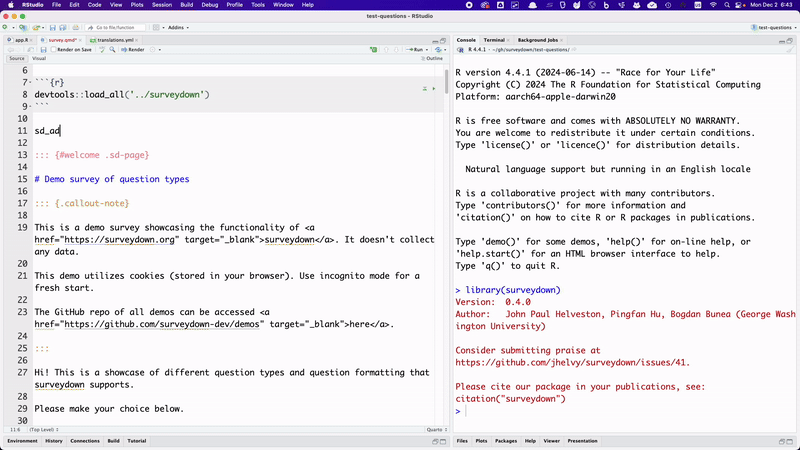Close the Terminal tab
Image resolution: width=800 pixels, height=450 pixels.
coord(508,40)
